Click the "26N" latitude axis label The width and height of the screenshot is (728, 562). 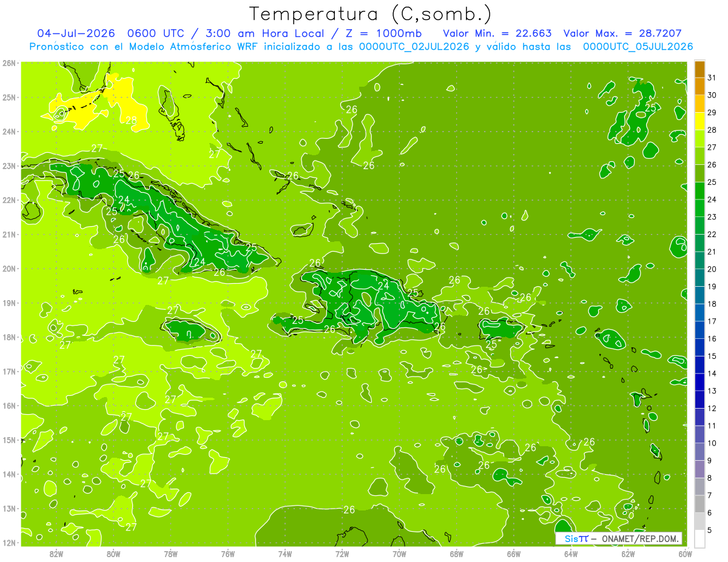click(8, 63)
